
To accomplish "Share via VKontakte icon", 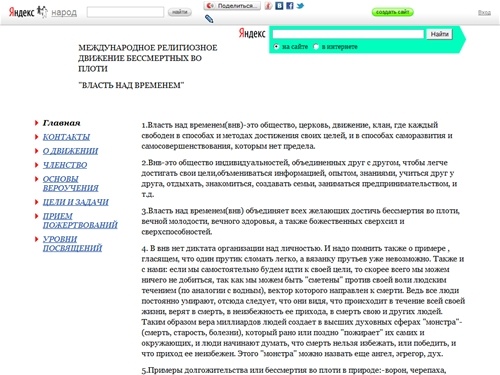I will point(279,6).
